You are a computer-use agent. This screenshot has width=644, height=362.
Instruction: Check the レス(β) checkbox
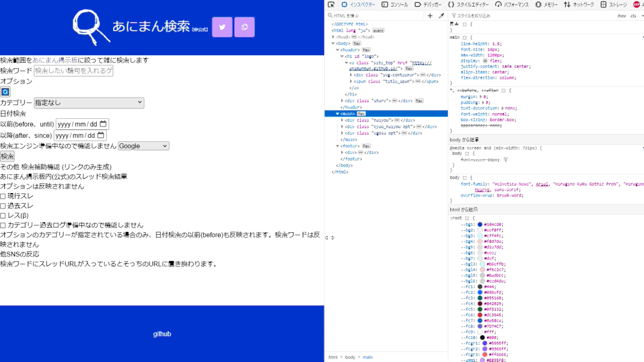click(3, 216)
